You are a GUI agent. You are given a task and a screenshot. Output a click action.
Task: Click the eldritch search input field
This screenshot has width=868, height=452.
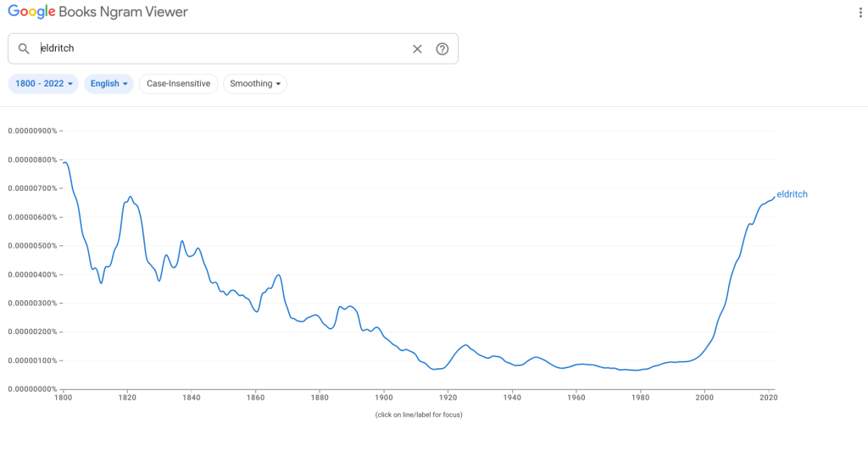[x=220, y=49]
